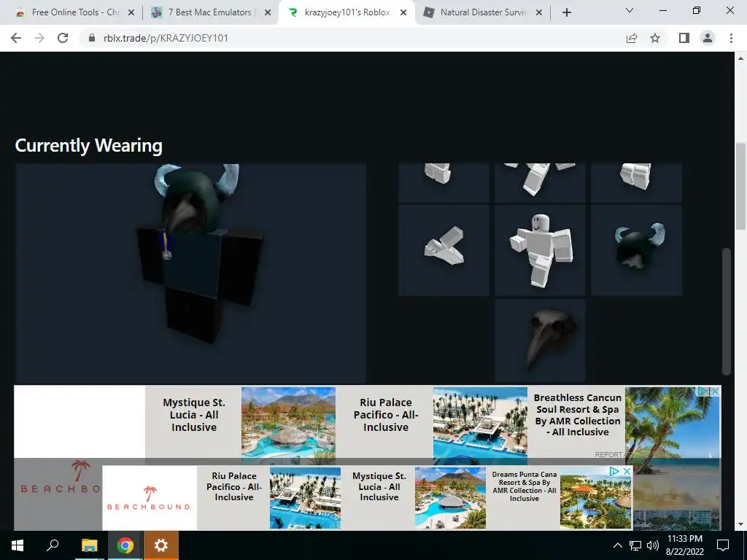Close the Free Online Tools tab
Viewport: 747px width, 560px height.
click(131, 13)
